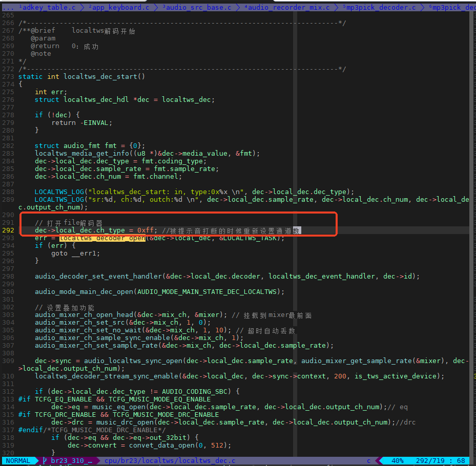Click the 40% scroll position indicator
Viewport: 476px width, 466px height.
[x=398, y=460]
